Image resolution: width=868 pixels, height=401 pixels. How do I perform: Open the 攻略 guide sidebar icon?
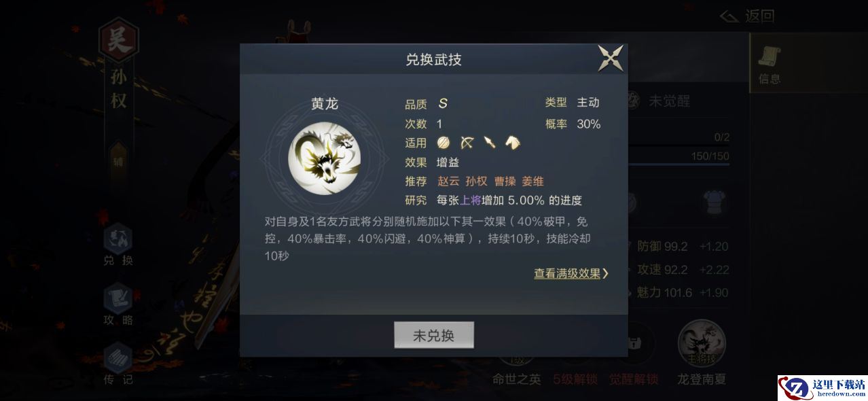[118, 304]
